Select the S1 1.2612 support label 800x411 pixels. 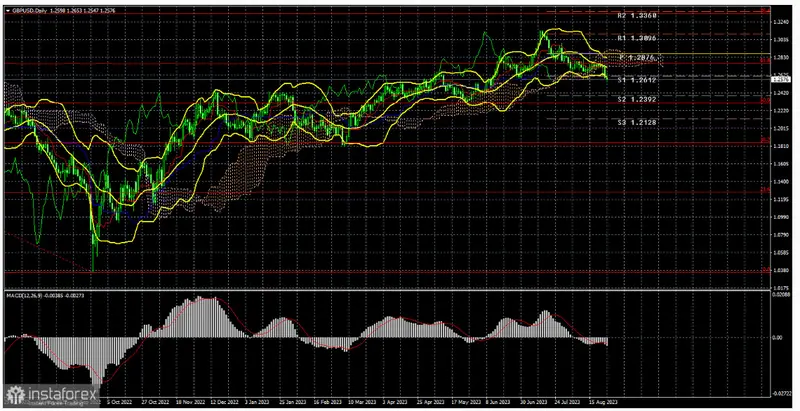(636, 80)
